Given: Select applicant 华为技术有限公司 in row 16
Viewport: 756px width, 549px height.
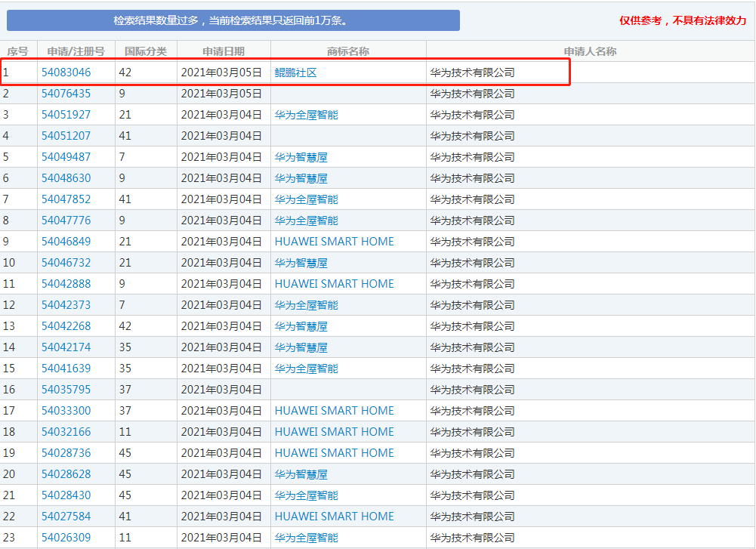Looking at the screenshot, I should click(473, 390).
